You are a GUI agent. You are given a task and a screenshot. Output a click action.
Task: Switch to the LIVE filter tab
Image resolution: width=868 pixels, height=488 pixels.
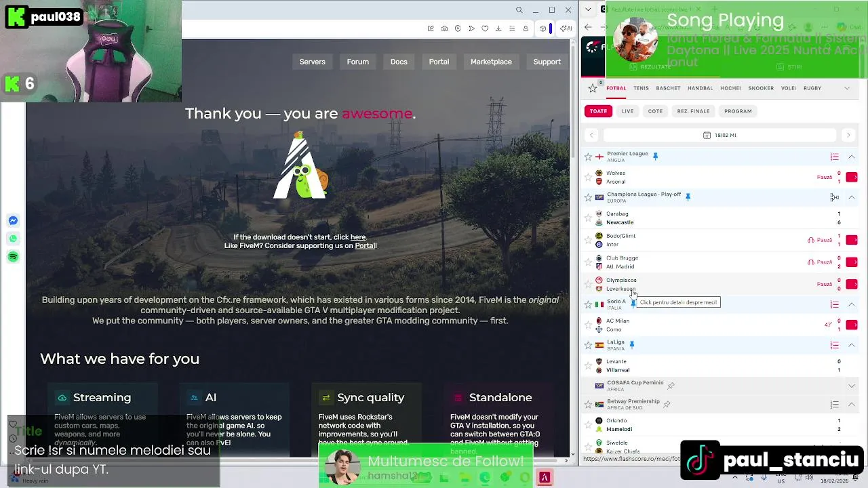coord(627,111)
